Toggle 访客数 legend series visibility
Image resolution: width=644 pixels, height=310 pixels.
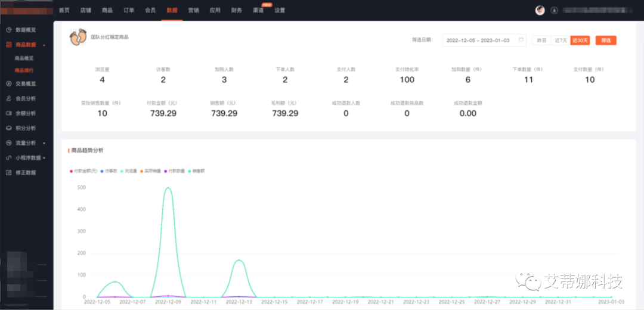[x=109, y=171]
